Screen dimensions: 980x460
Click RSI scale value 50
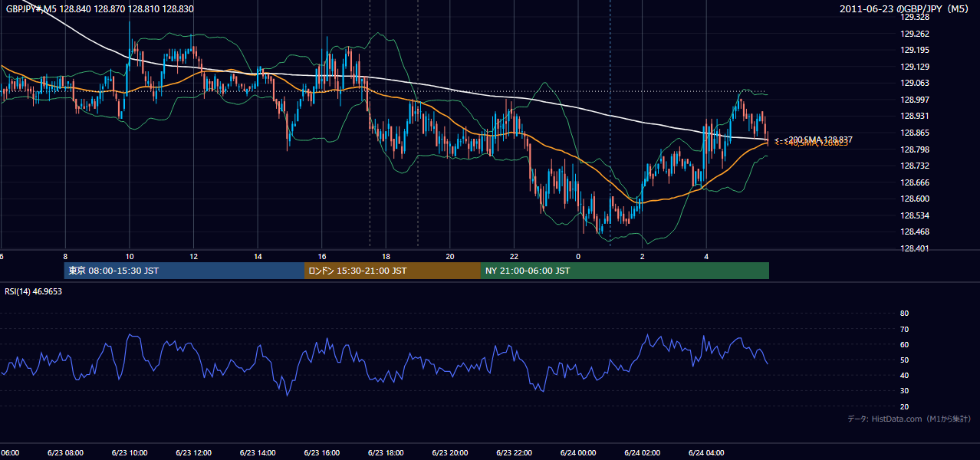[x=904, y=360]
